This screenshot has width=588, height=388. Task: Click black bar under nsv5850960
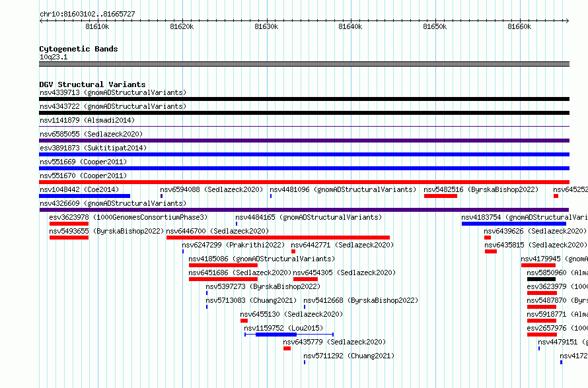541,279
